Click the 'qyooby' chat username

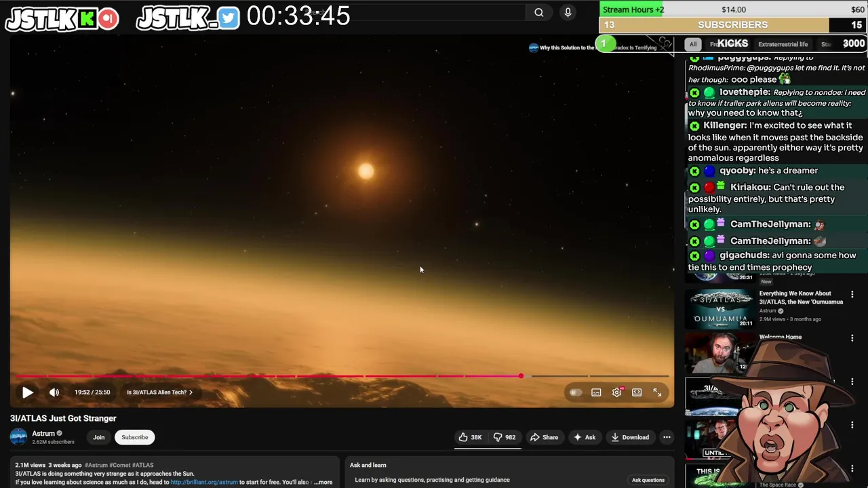click(x=737, y=171)
